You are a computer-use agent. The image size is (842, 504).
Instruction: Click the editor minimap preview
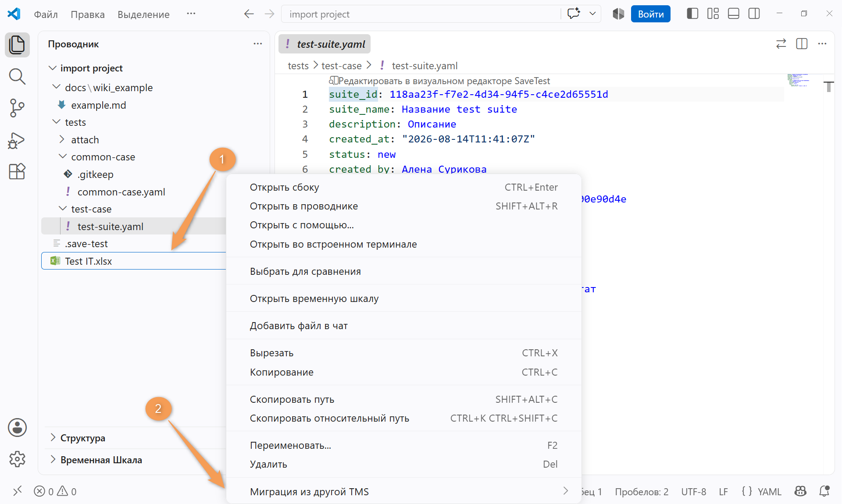pyautogui.click(x=798, y=80)
